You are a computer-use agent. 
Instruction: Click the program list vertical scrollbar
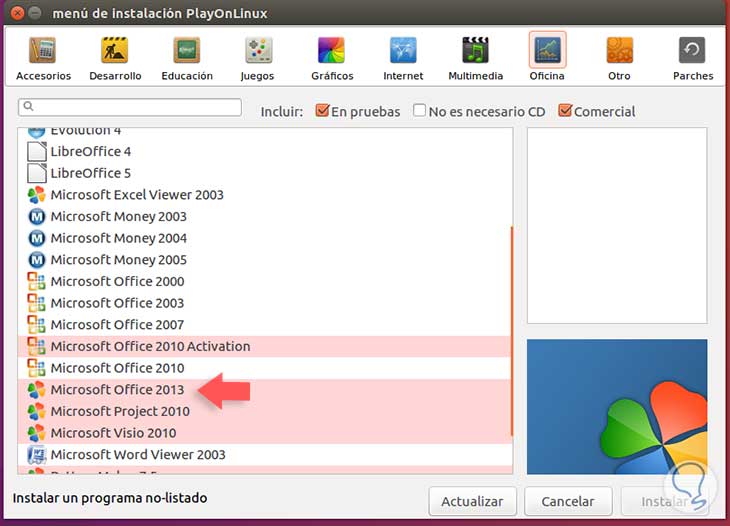coord(512,330)
